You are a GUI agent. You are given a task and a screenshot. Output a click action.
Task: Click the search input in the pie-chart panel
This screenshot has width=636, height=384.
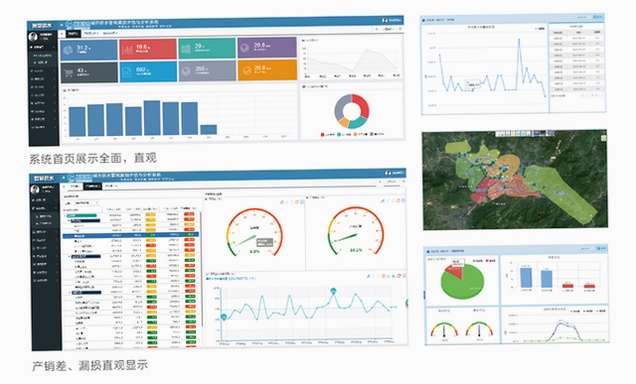[x=587, y=248]
